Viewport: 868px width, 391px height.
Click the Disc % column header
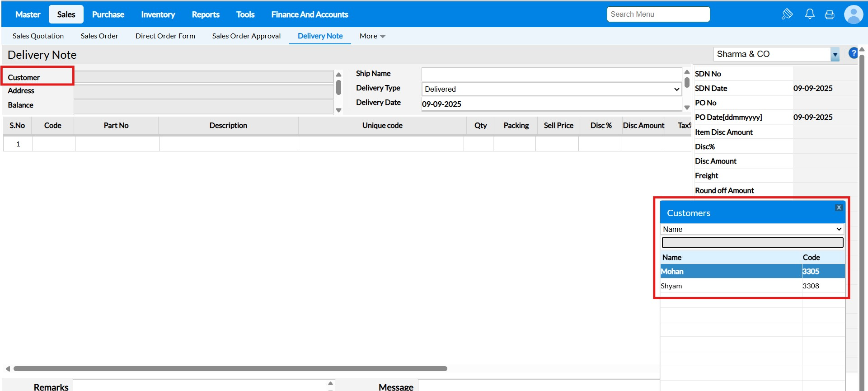tap(601, 126)
